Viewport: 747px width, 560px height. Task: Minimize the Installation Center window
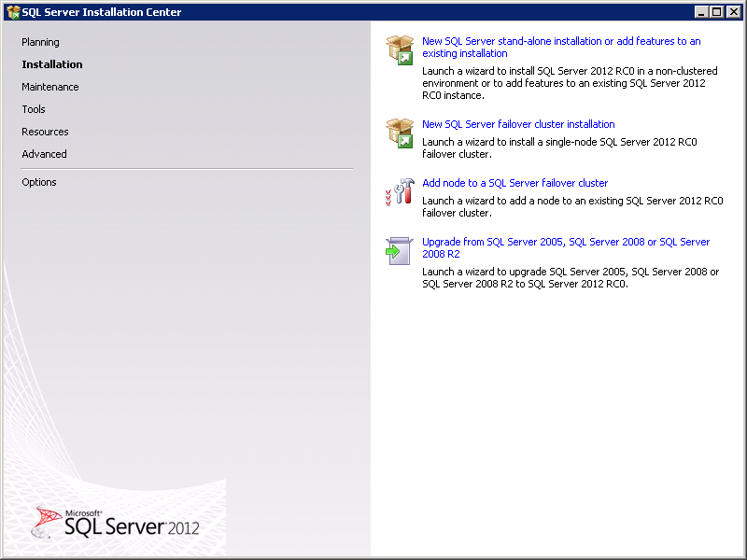coord(701,12)
